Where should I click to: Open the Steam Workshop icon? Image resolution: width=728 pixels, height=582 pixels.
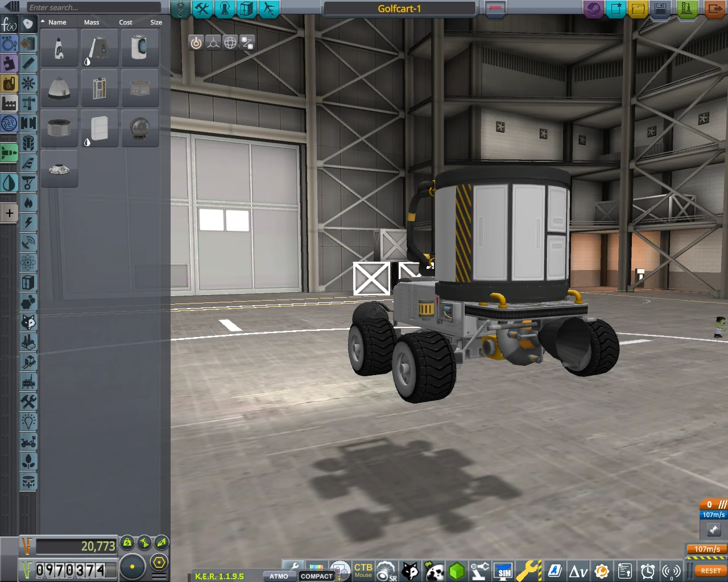(x=593, y=9)
